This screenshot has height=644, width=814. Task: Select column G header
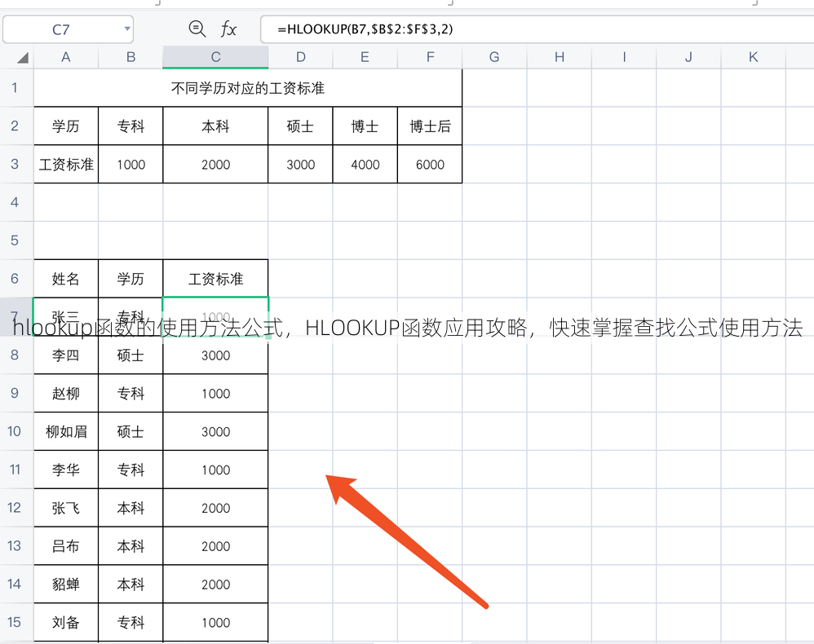pos(494,57)
